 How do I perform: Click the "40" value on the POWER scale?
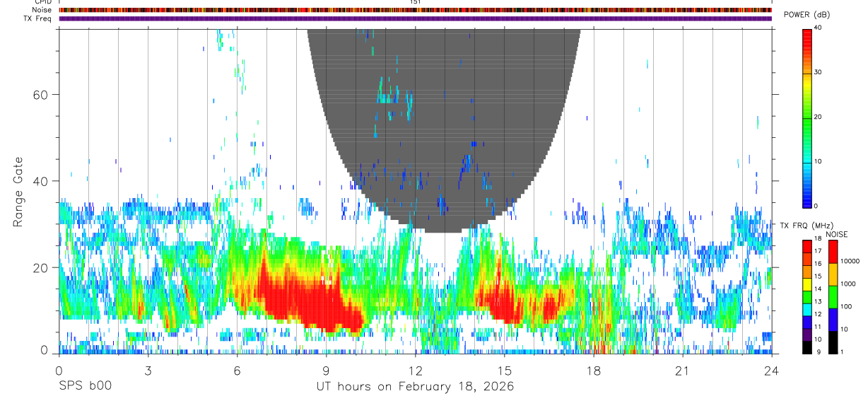[x=818, y=28]
